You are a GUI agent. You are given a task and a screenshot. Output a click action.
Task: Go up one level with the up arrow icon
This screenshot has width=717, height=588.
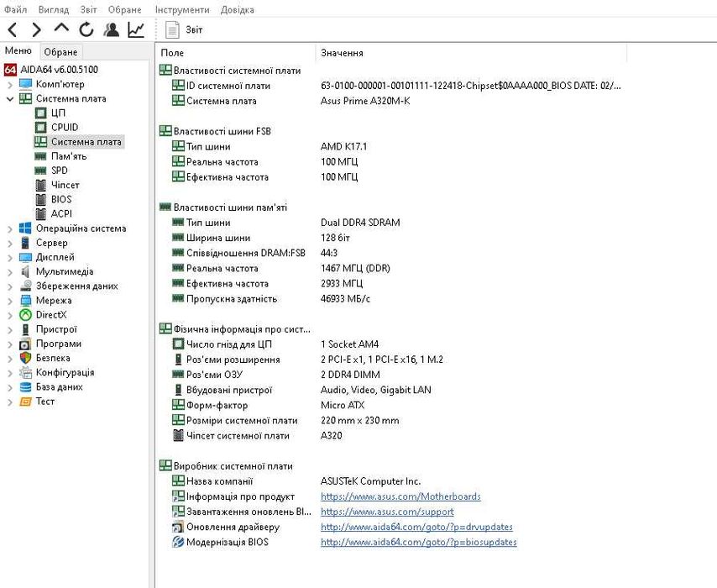[x=61, y=29]
